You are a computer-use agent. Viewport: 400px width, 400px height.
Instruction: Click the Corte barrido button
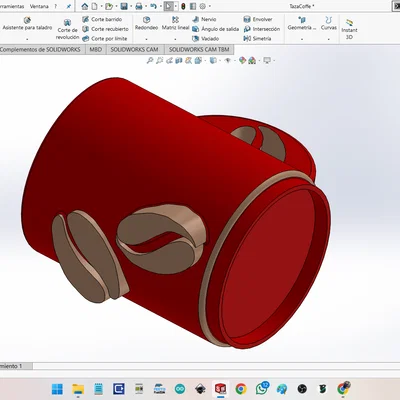coord(102,19)
